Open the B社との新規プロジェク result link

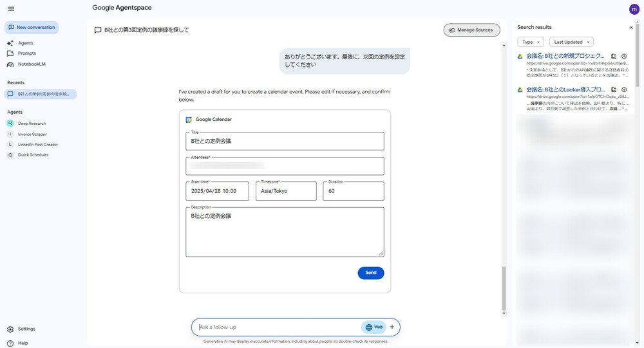565,56
